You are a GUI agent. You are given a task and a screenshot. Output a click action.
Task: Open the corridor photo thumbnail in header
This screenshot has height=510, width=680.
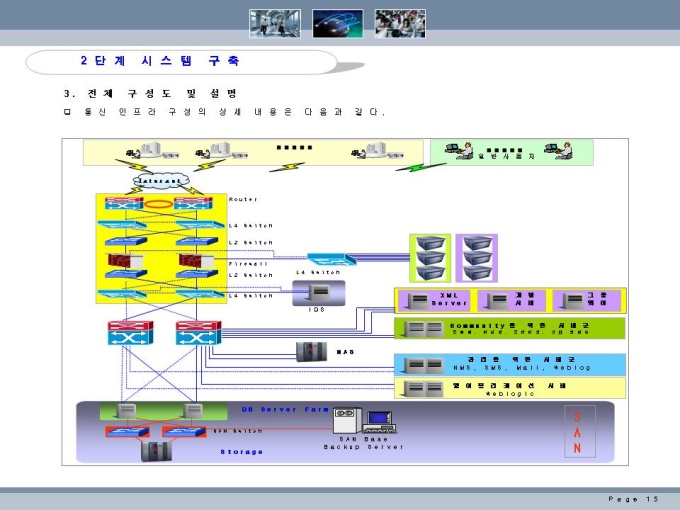[x=275, y=23]
